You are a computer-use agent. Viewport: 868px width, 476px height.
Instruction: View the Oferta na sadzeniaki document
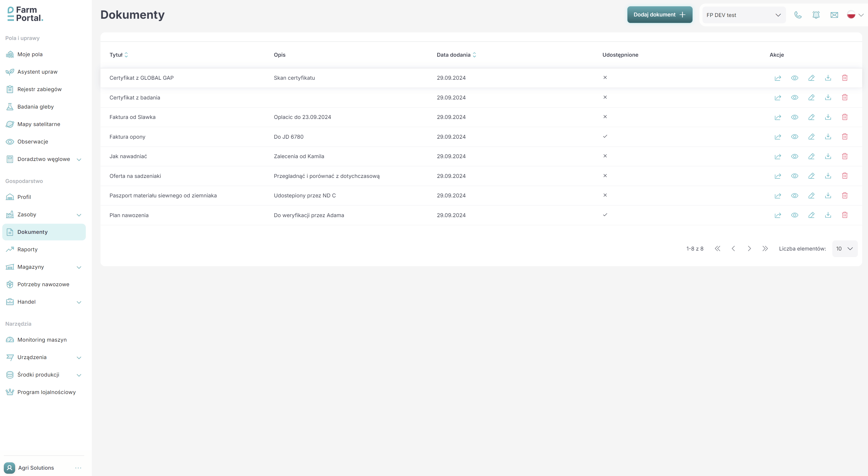click(x=795, y=176)
